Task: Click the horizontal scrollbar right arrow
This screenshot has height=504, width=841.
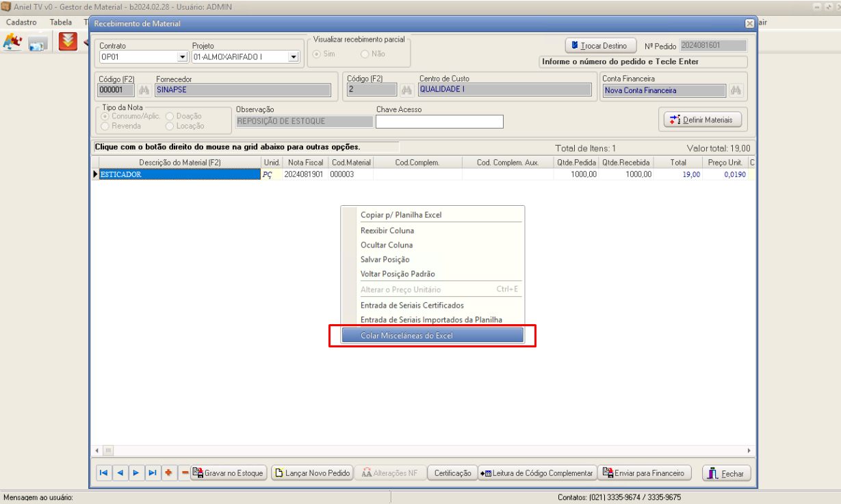Action: [749, 451]
